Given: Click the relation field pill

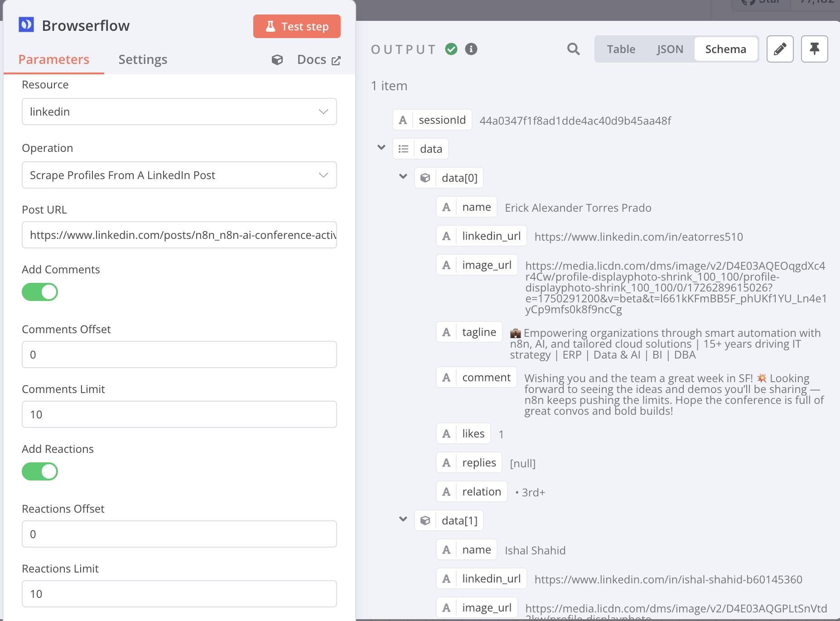Looking at the screenshot, I should 472,491.
